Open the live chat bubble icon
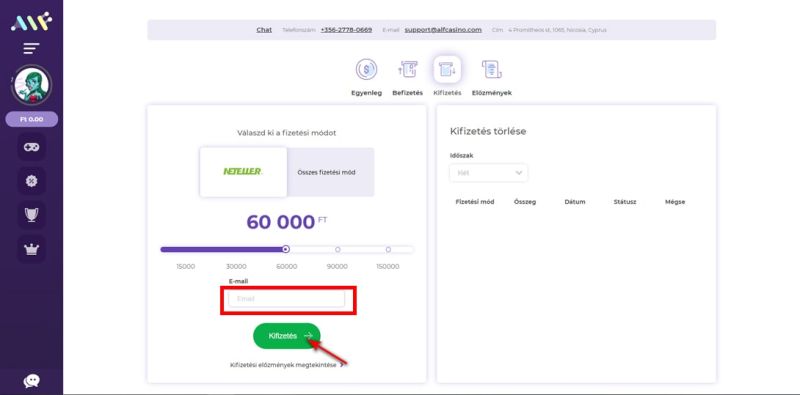This screenshot has height=395, width=800. 32,381
